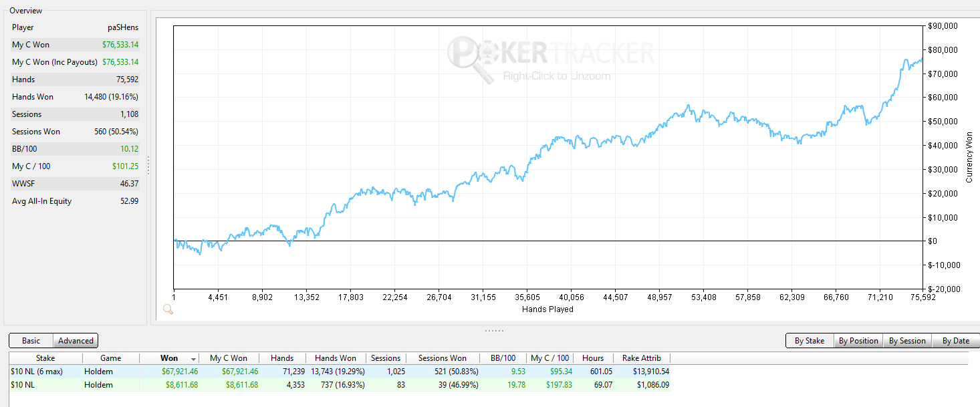Click the horizontal splitter dots below graph
Screen dimensions: 980x407
[494, 330]
